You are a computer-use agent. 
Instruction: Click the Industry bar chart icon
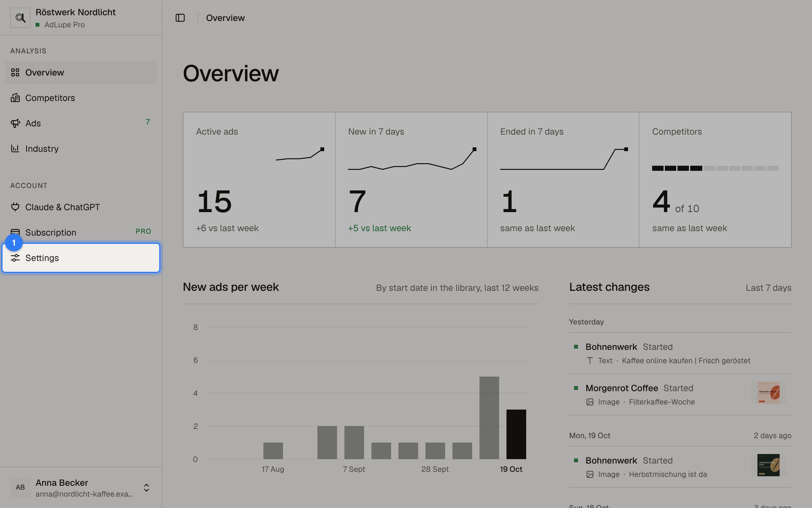tap(15, 149)
